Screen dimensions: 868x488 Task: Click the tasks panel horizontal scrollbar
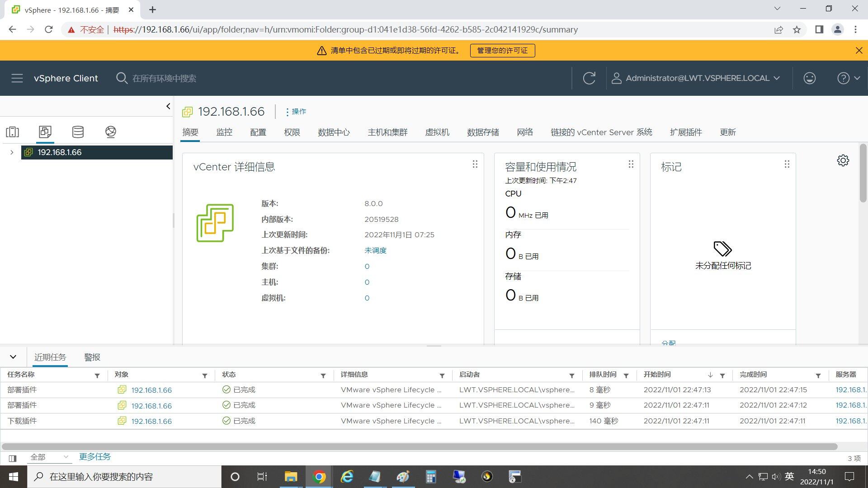pyautogui.click(x=420, y=446)
